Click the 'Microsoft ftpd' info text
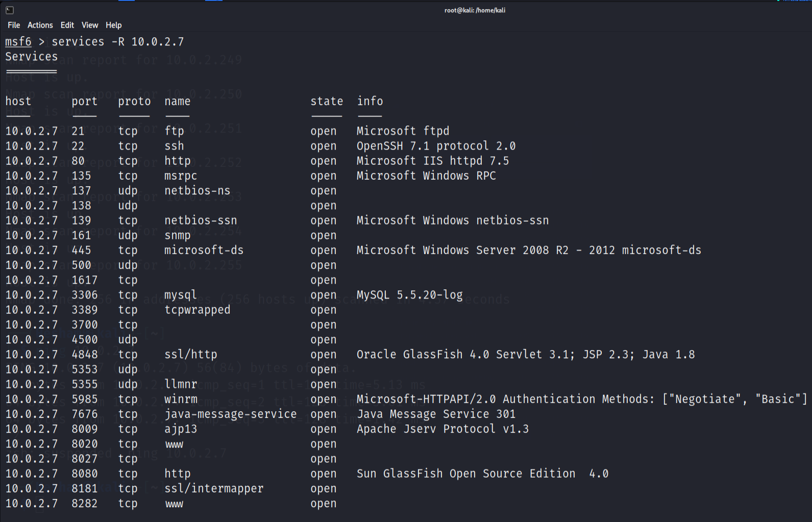The image size is (812, 522). coord(403,131)
